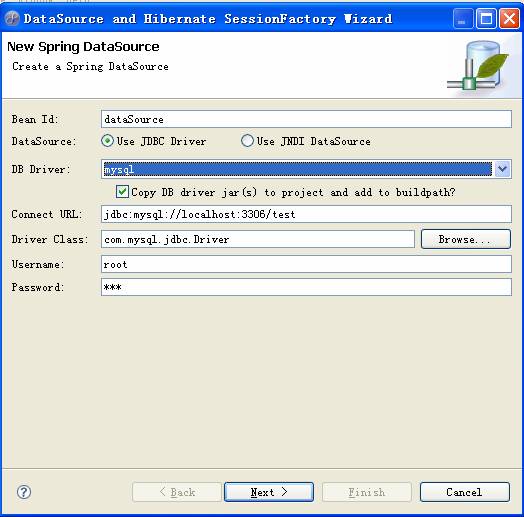Screen dimensions: 524x517
Task: Select Use JNDI DataSource radio option
Action: [x=247, y=141]
